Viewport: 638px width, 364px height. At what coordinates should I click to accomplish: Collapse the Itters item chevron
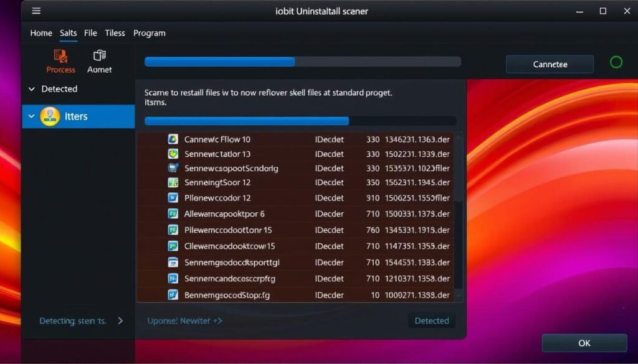31,116
